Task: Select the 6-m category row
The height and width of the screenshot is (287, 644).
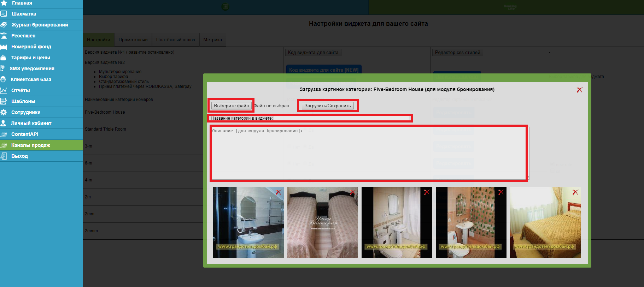Action: (143, 163)
